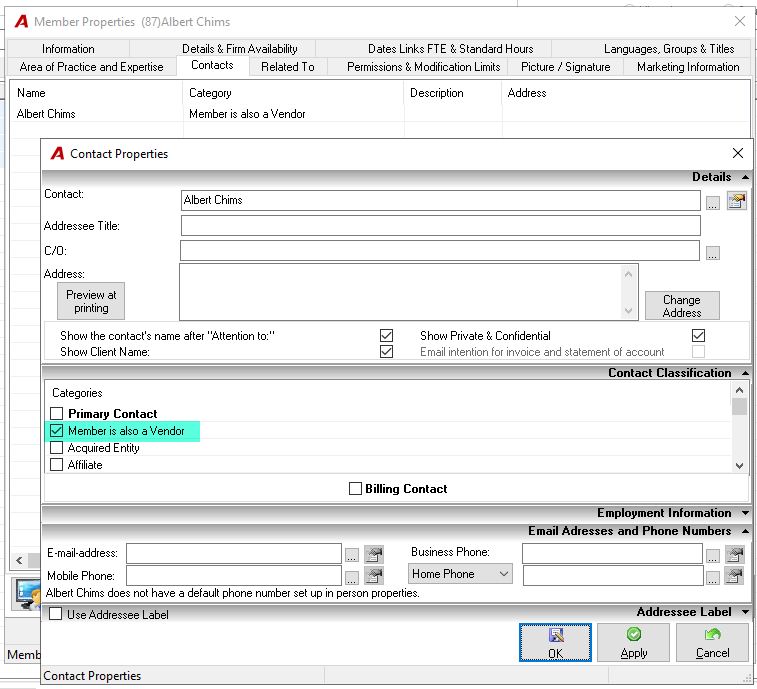The height and width of the screenshot is (689, 757).
Task: Click send icon beside E-mail-address field
Action: pyautogui.click(x=374, y=554)
